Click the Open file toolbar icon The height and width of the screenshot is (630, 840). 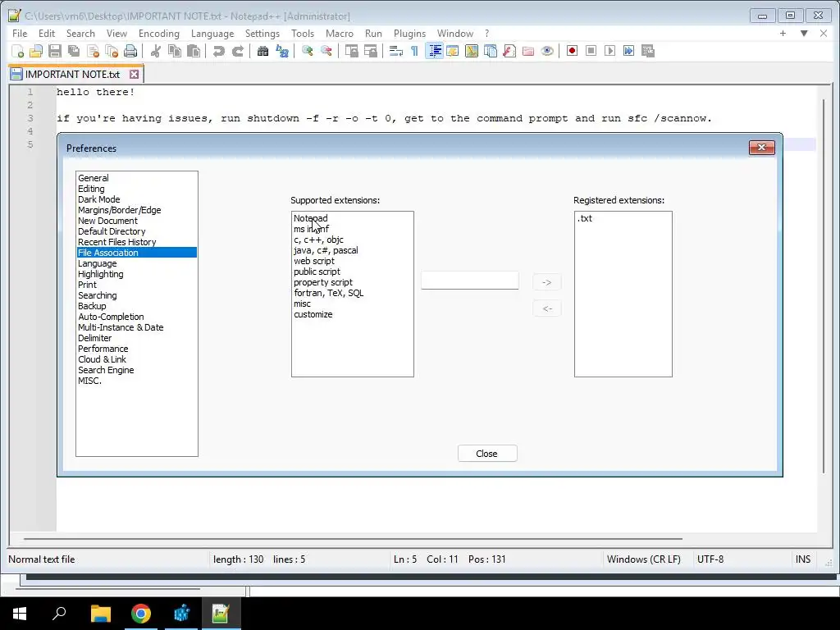point(36,51)
